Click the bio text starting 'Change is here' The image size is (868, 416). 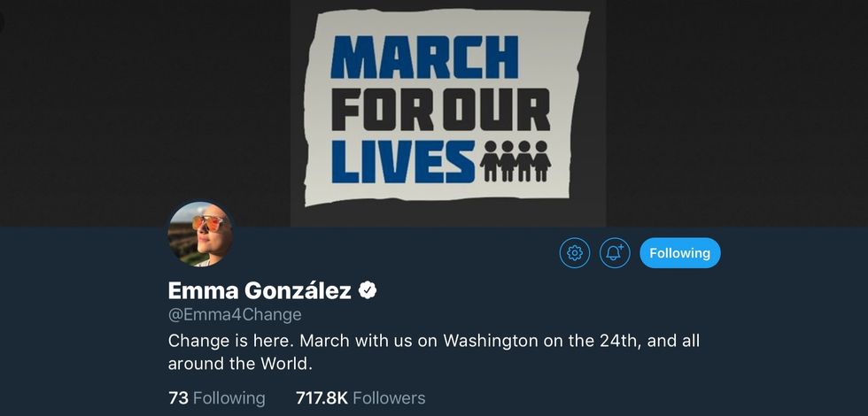click(434, 352)
